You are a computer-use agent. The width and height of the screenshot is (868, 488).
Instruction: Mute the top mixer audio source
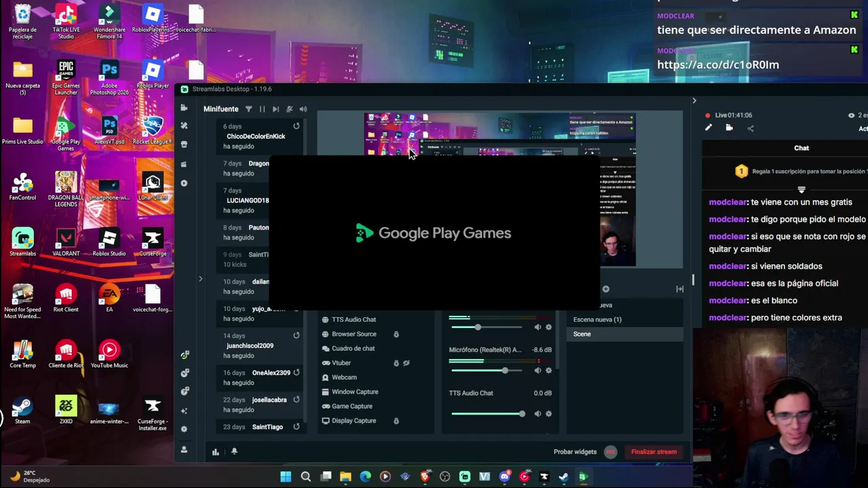538,327
